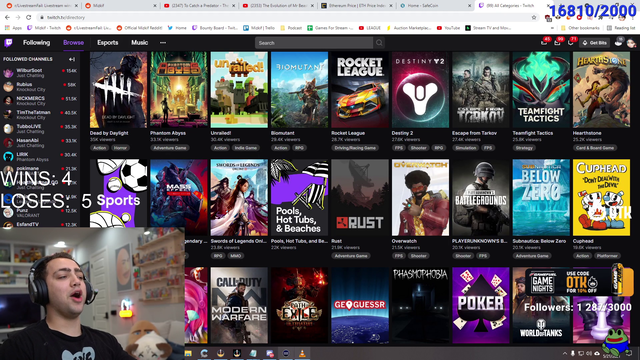Click Strategy tag under Teamfight Tactics

pyautogui.click(x=524, y=148)
